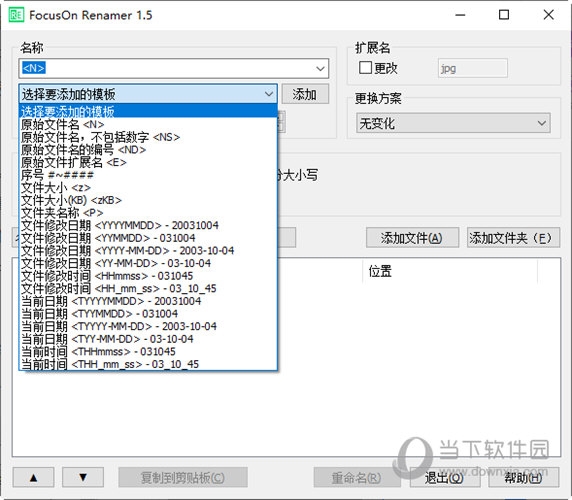Choose 原始文件扩展名 <E> template
572x500 pixels.
[148, 162]
